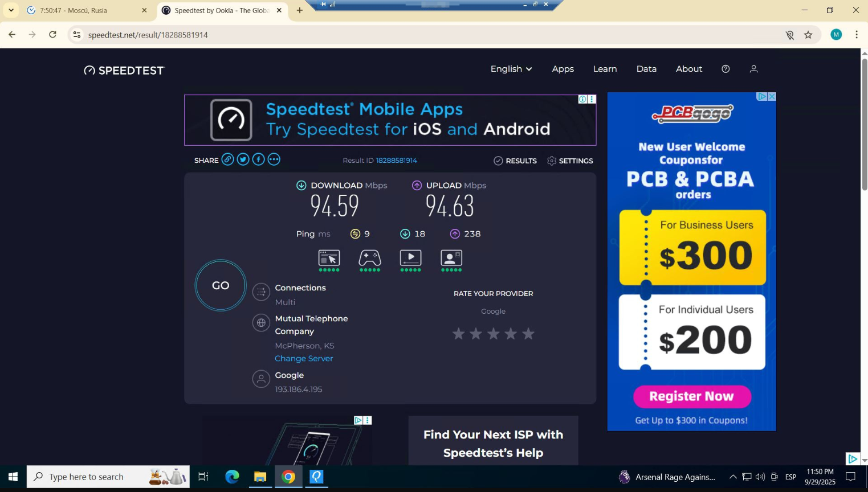Image resolution: width=868 pixels, height=492 pixels.
Task: Share the result on Facebook
Action: pyautogui.click(x=258, y=159)
